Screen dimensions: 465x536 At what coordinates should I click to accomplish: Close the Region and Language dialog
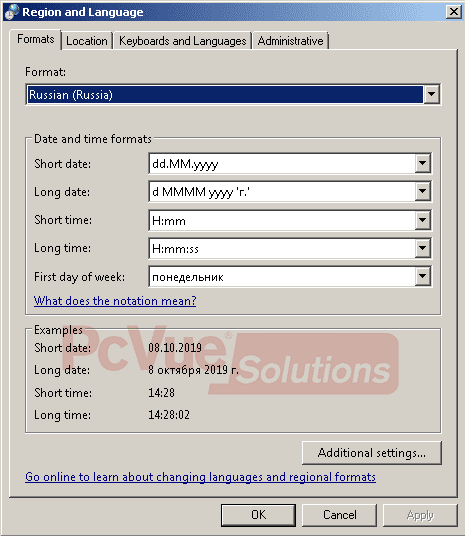point(454,12)
